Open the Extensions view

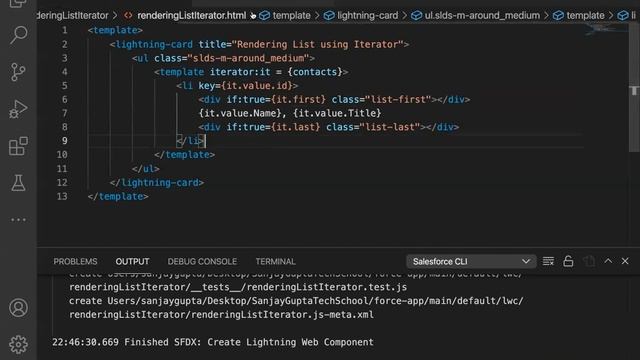(x=18, y=146)
